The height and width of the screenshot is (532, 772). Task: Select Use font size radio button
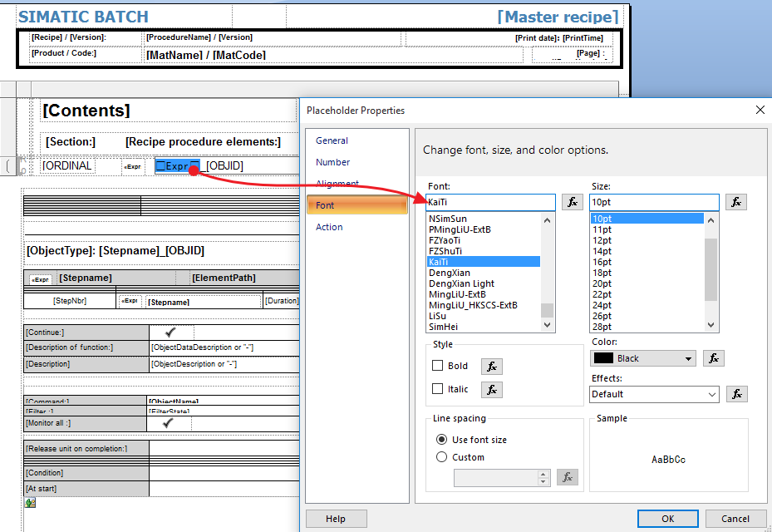tap(442, 440)
